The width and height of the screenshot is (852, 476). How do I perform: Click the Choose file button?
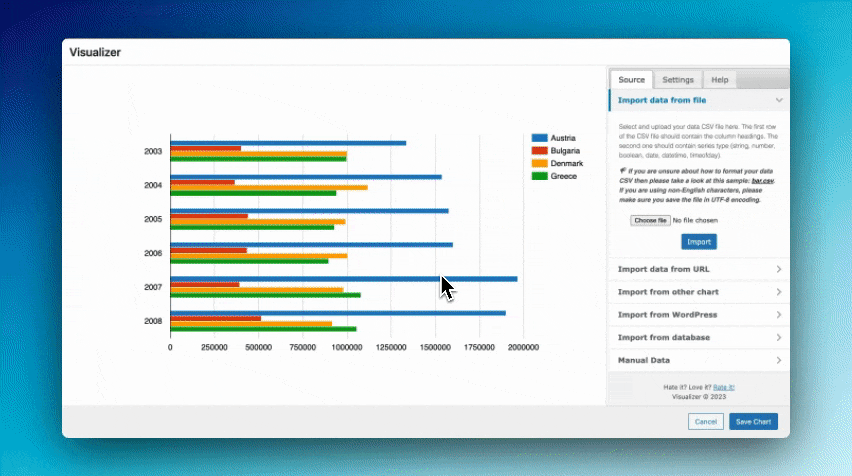[650, 220]
